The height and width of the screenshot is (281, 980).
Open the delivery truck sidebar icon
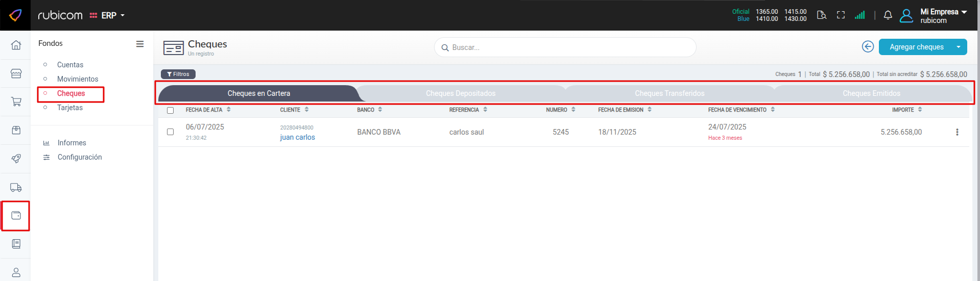click(x=16, y=187)
